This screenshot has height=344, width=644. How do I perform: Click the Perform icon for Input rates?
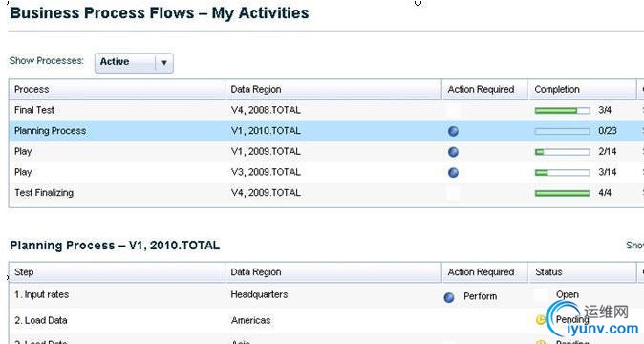point(449,297)
